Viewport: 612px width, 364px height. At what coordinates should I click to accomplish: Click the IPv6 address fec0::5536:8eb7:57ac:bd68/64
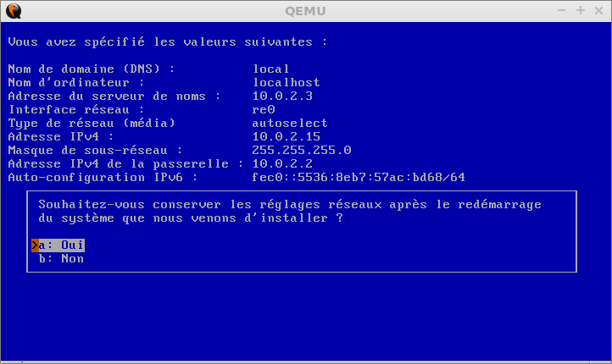(359, 178)
